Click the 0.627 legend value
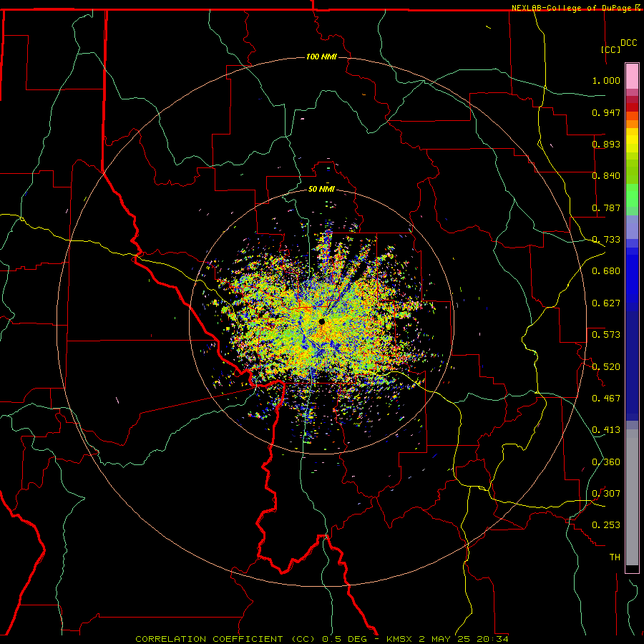The image size is (644, 644). point(606,303)
